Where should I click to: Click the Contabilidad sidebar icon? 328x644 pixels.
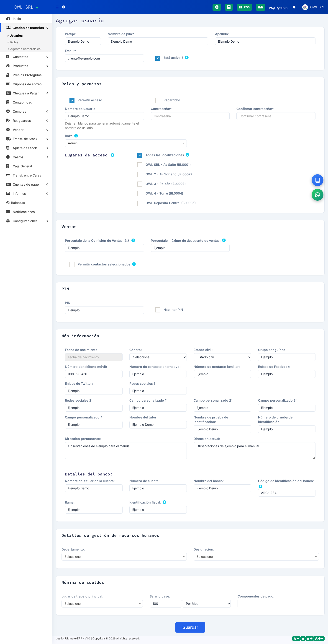[x=8, y=102]
